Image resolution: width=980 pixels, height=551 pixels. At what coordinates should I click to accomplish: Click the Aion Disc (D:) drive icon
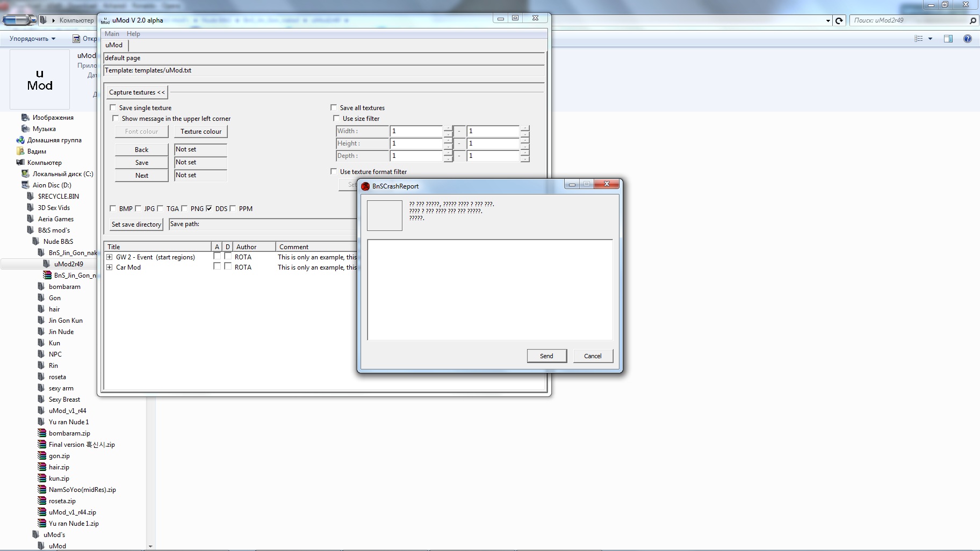point(25,185)
